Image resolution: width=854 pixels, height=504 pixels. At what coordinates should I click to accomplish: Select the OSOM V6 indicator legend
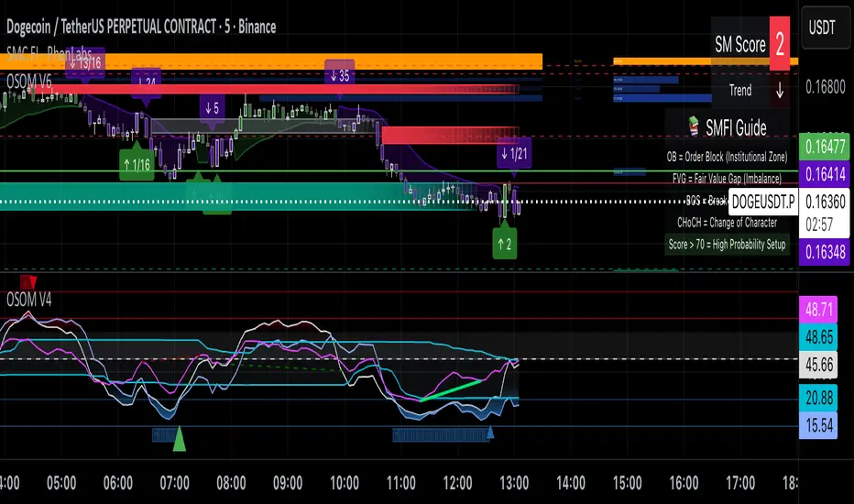pyautogui.click(x=29, y=82)
